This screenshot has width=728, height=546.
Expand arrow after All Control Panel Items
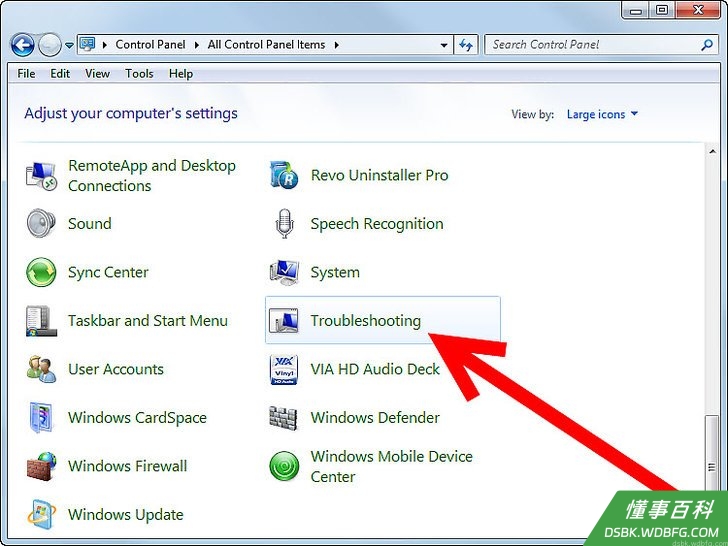pyautogui.click(x=336, y=45)
